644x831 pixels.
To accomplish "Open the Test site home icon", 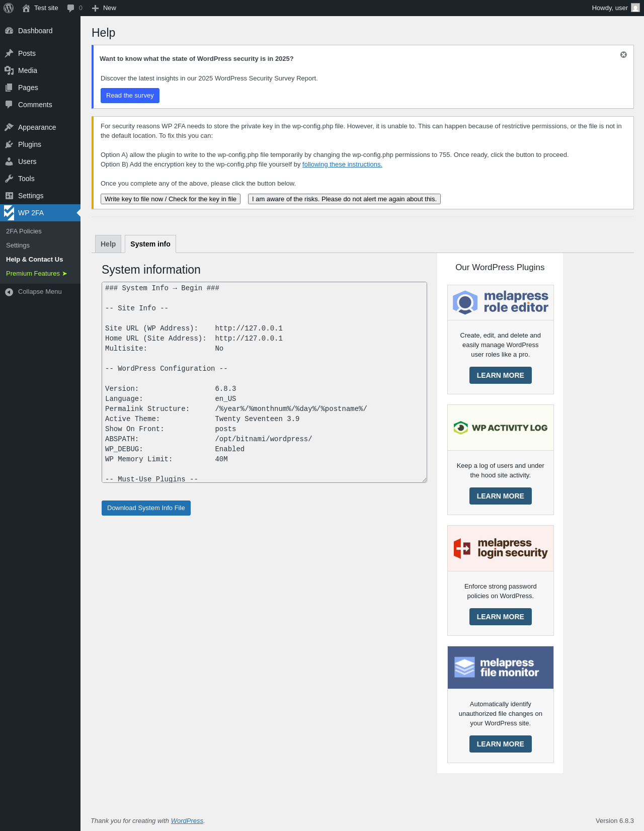I will coord(26,8).
